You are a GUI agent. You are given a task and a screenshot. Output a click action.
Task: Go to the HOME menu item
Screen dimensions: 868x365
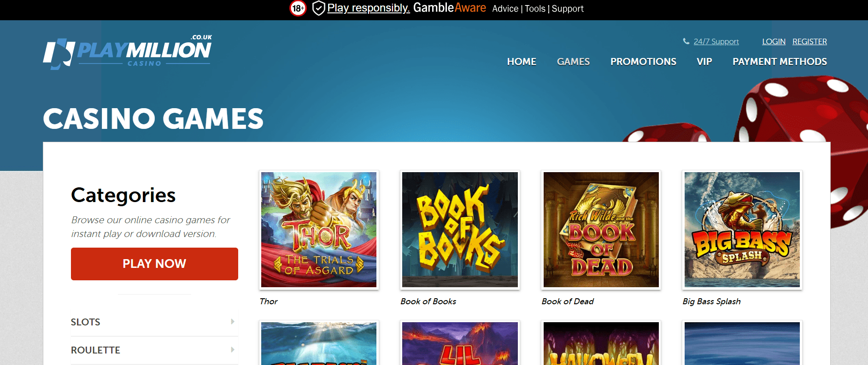522,62
